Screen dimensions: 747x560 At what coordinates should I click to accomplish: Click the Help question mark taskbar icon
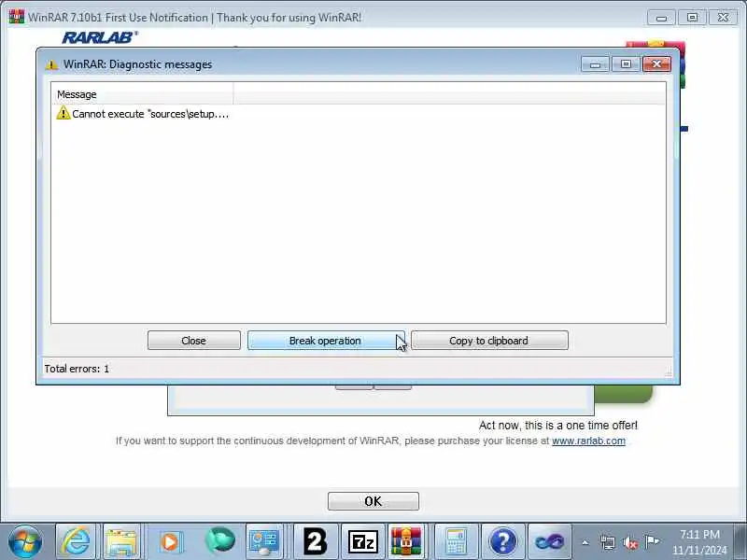[502, 542]
